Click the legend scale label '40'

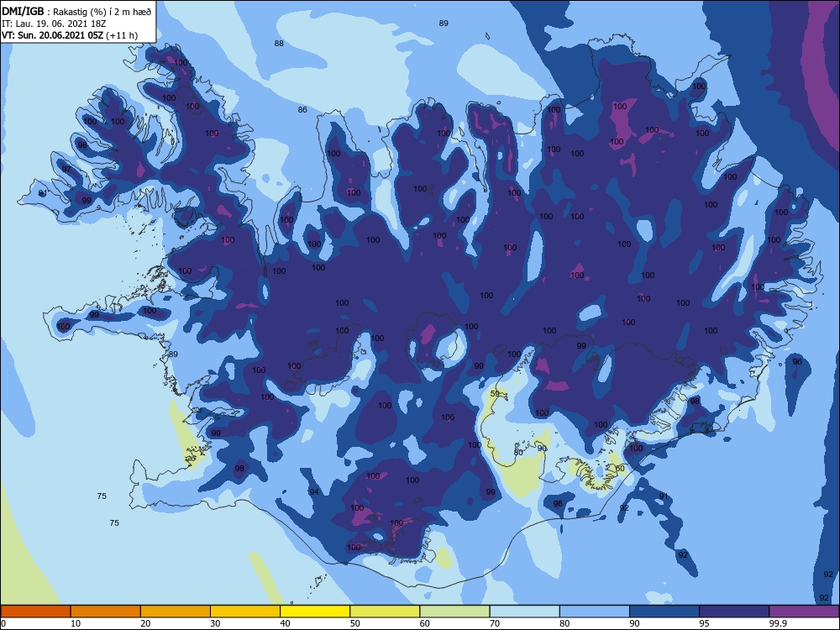click(285, 623)
